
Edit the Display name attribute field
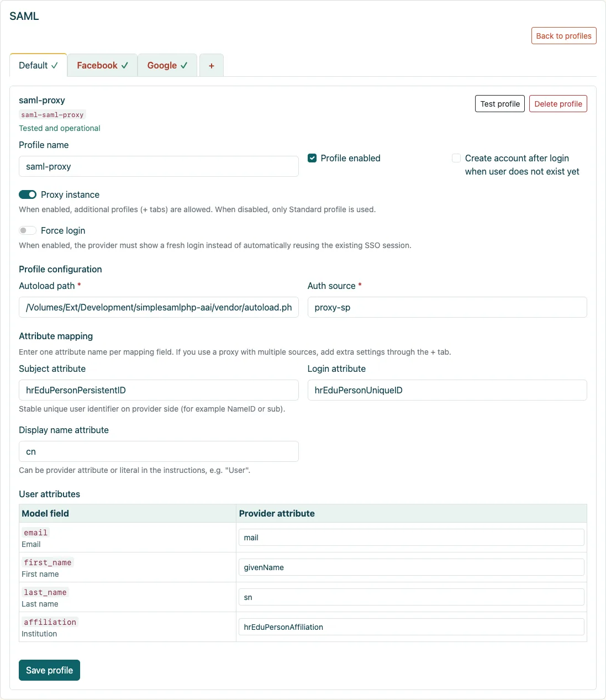(x=159, y=451)
